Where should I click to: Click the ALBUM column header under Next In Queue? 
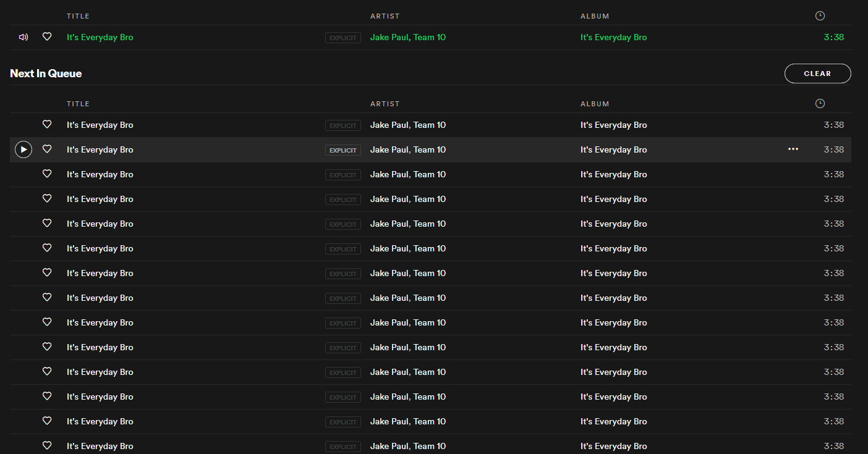point(595,104)
